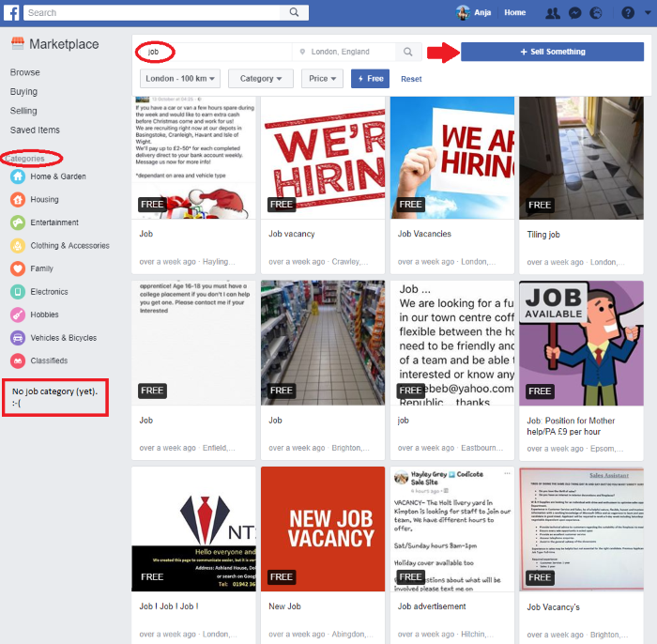The image size is (657, 644).
Task: Click the London, England location field
Action: point(344,53)
